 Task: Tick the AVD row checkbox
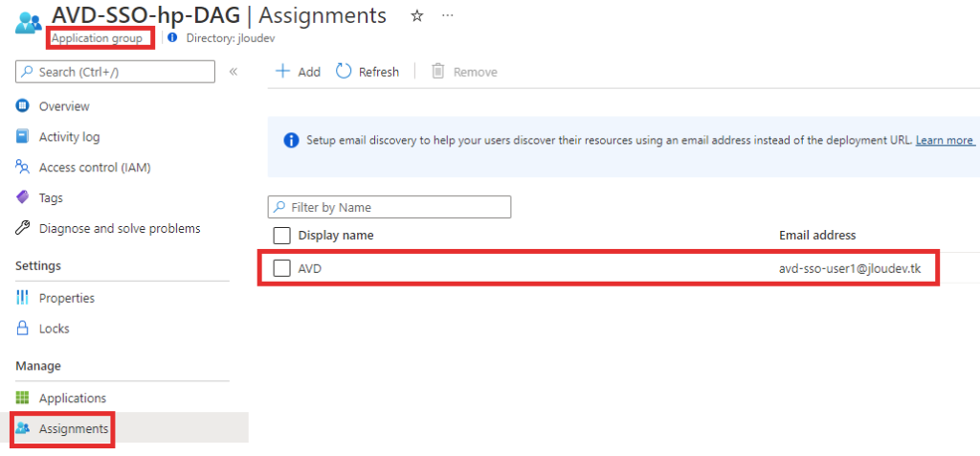[282, 268]
